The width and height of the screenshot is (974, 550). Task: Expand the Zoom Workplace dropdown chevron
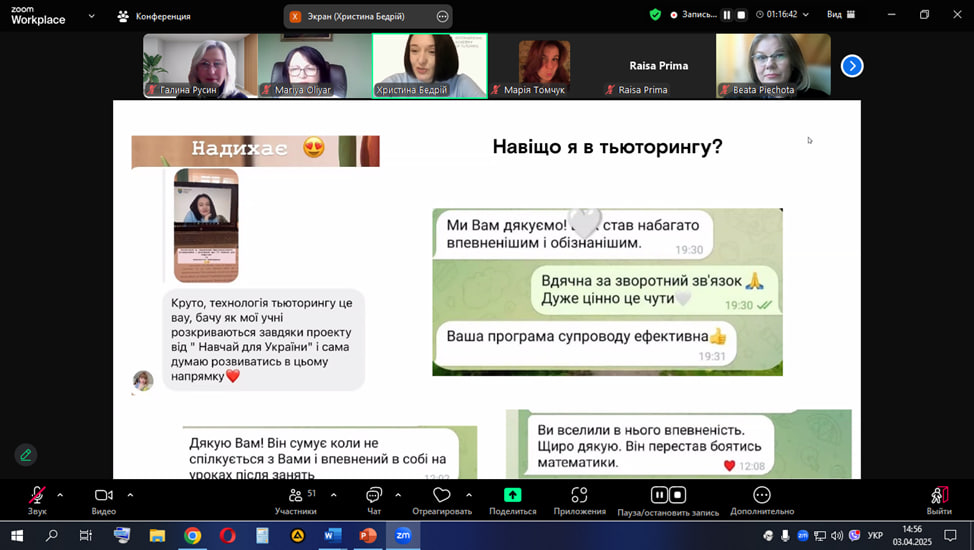point(92,16)
